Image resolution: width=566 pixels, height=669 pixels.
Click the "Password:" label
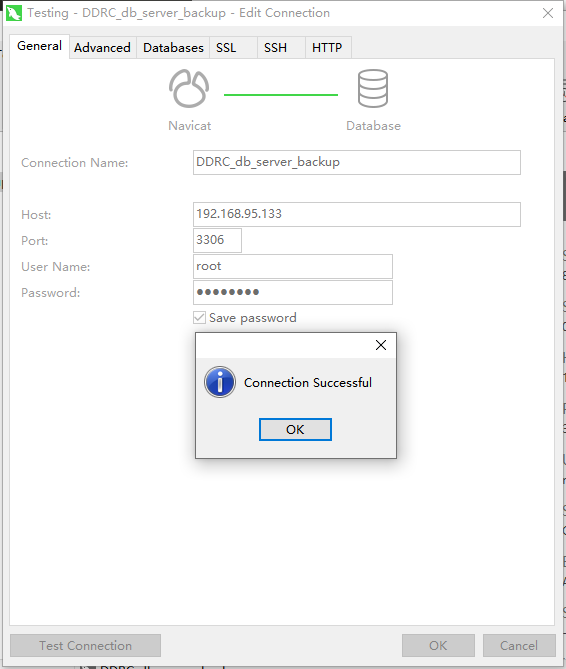tap(50, 293)
